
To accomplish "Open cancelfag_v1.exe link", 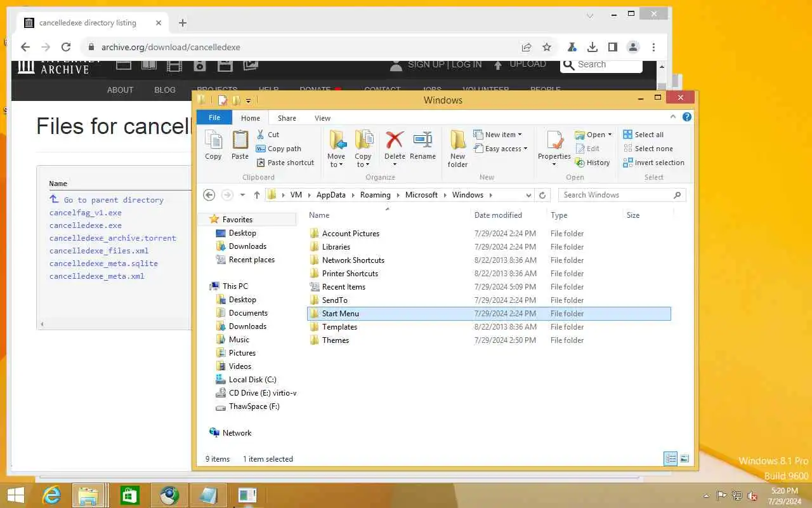I will (x=86, y=213).
